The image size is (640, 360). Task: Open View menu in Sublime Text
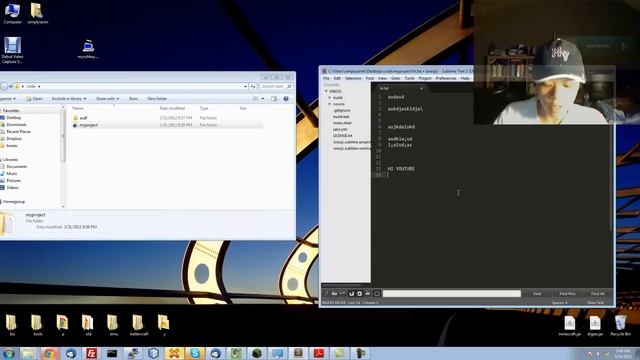click(x=382, y=78)
